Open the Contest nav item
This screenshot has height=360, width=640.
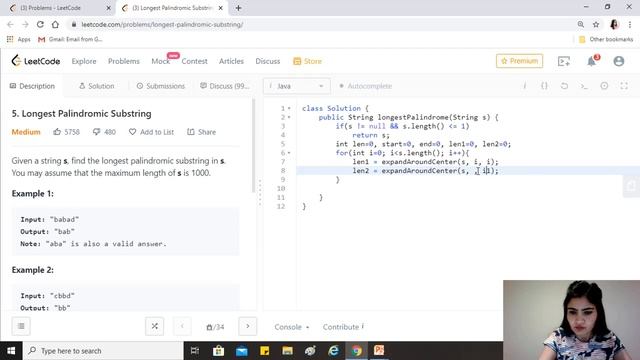click(194, 61)
